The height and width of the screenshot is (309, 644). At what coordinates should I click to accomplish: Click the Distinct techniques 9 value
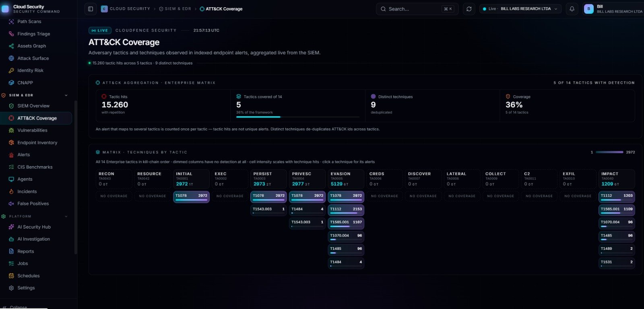coord(373,105)
